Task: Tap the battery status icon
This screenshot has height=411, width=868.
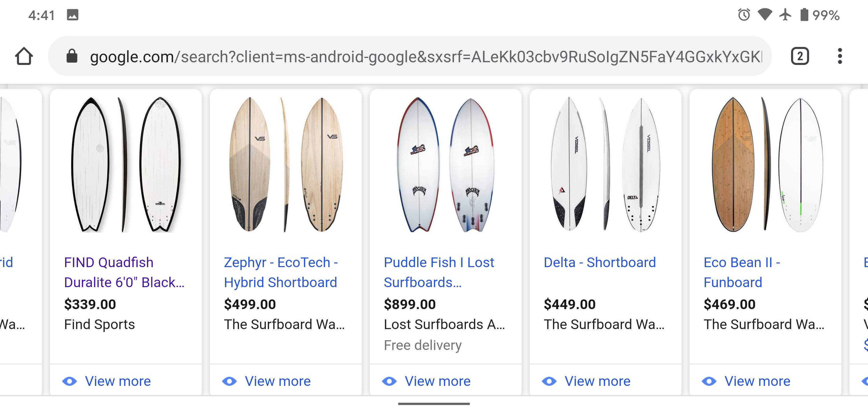Action: coord(804,15)
